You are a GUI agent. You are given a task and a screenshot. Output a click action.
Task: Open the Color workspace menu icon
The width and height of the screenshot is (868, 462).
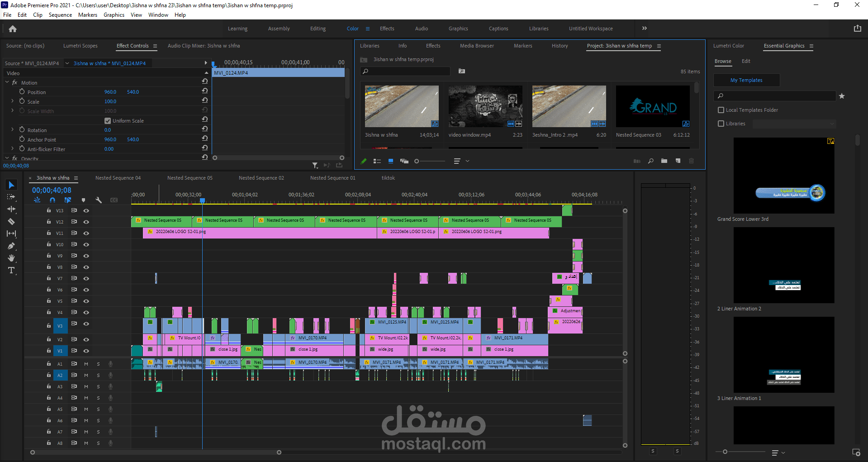[368, 29]
